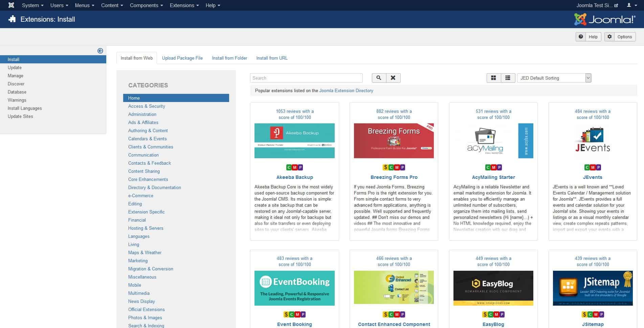Open the Content menu

112,5
